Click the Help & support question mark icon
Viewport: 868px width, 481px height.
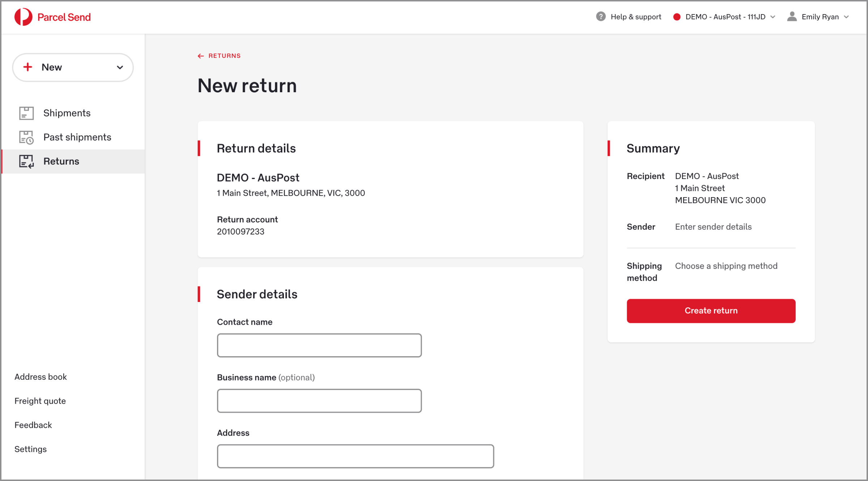601,17
